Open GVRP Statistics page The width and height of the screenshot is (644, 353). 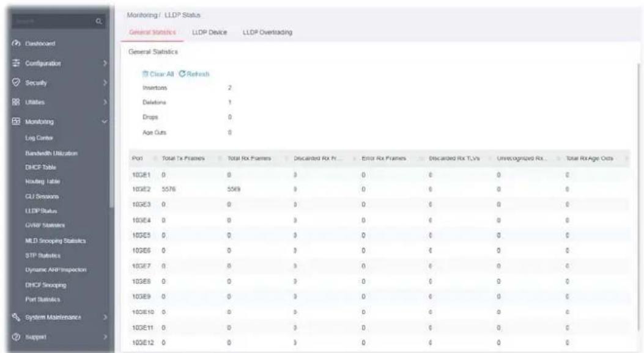click(45, 225)
